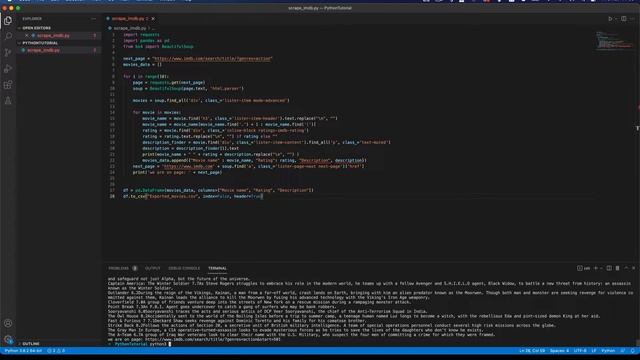Image resolution: width=640 pixels, height=360 pixels.
Task: Open the Search view in activity bar
Action: click(8, 36)
